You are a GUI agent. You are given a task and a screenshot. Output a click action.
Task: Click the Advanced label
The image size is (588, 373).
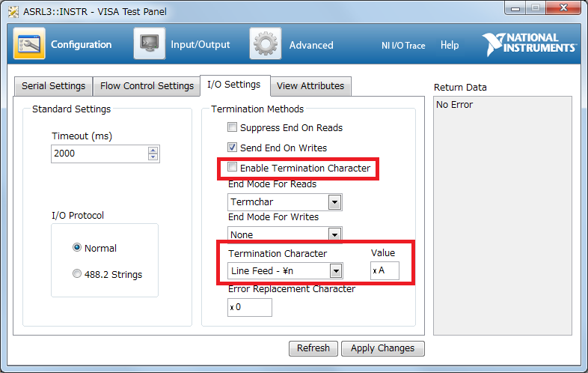[x=311, y=45]
